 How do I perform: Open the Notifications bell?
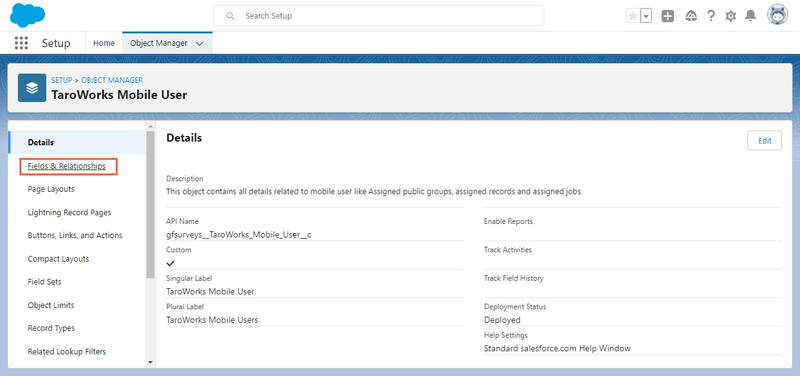[750, 16]
